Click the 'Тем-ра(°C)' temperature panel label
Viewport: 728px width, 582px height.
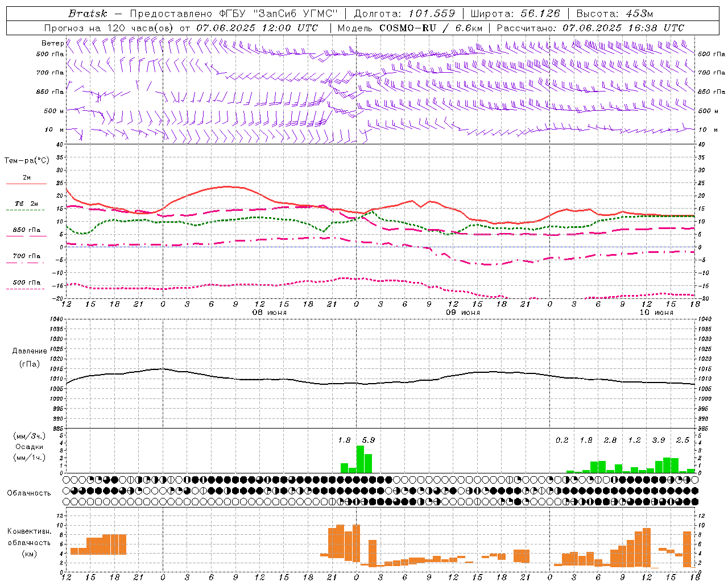pyautogui.click(x=27, y=161)
